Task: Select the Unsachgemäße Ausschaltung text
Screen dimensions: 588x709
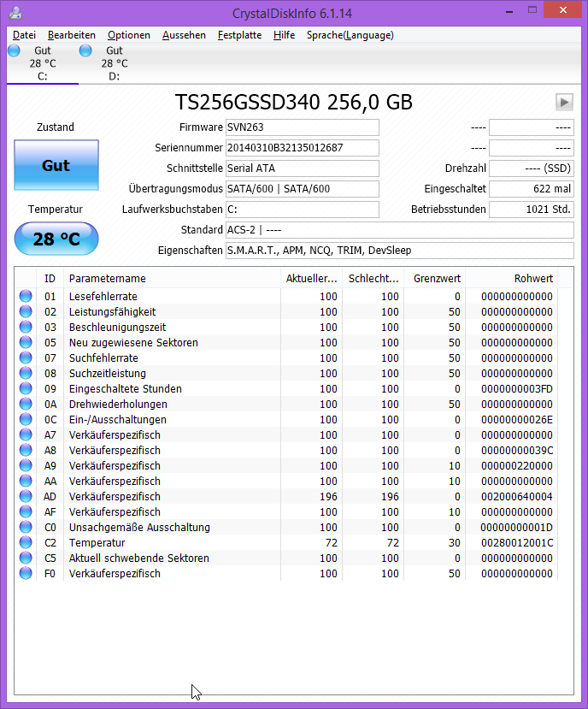Action: coord(139,527)
